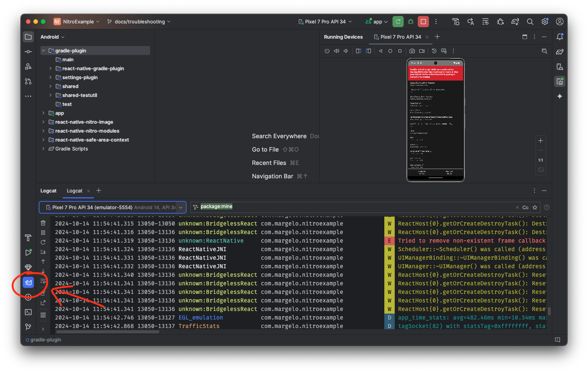
Task: Clear Logcat with the trash icon
Action: pos(43,223)
